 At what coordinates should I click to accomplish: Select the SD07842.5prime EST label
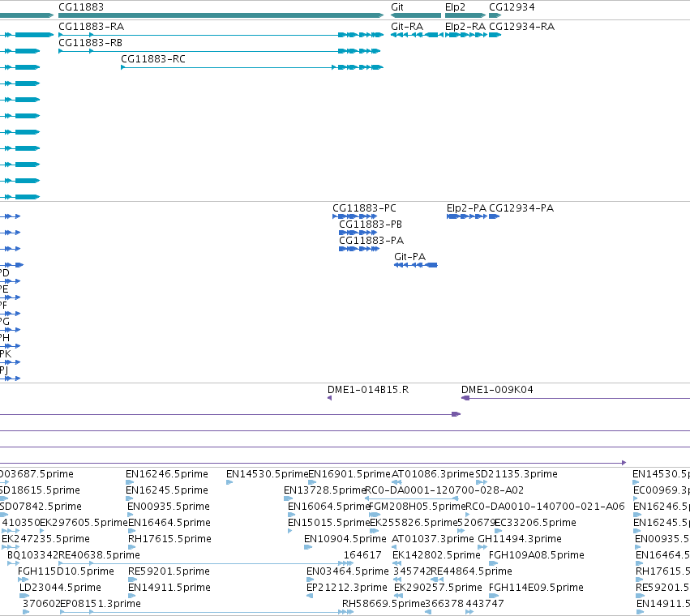tap(41, 507)
